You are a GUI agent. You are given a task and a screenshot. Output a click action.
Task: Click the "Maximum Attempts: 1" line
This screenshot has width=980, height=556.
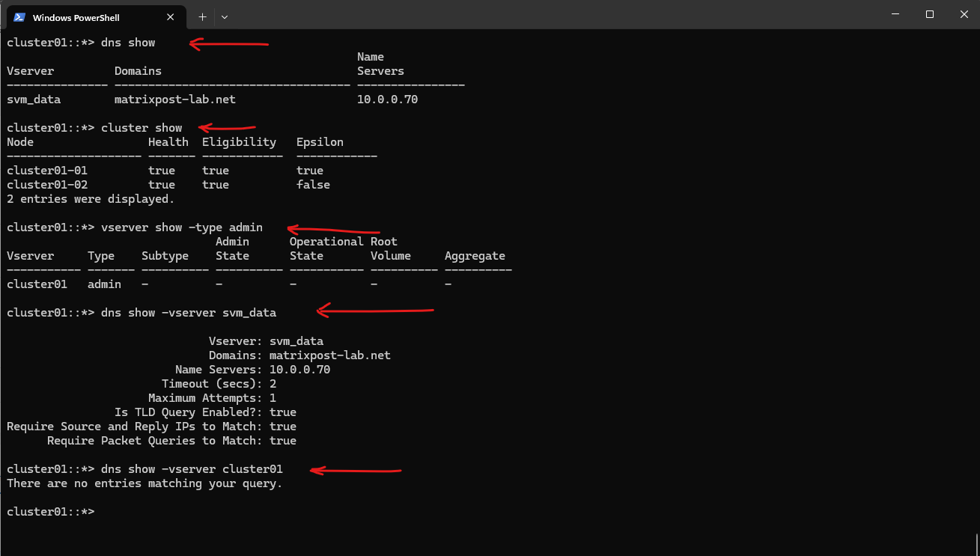(x=212, y=398)
